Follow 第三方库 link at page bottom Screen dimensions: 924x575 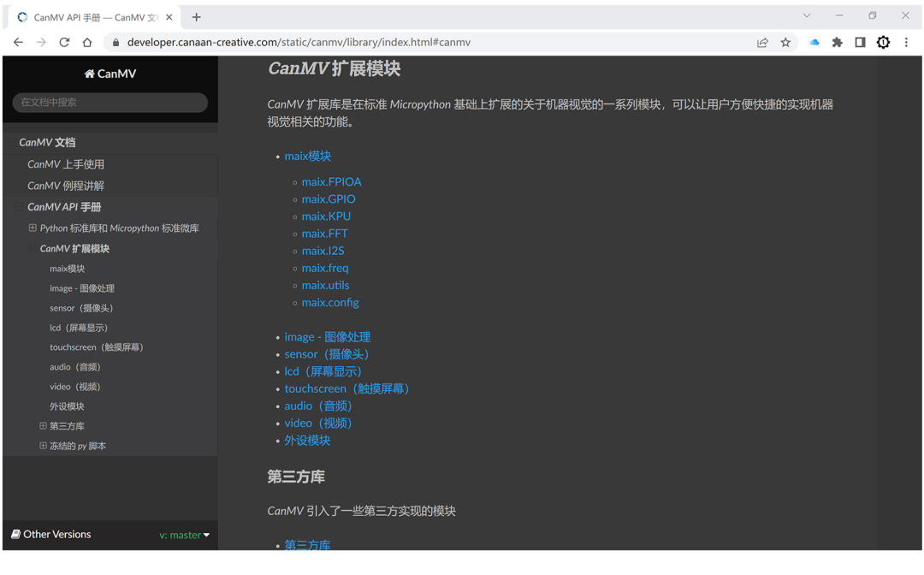[308, 545]
